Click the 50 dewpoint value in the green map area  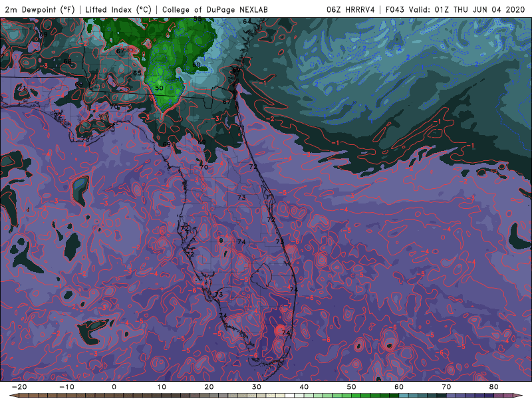point(159,88)
